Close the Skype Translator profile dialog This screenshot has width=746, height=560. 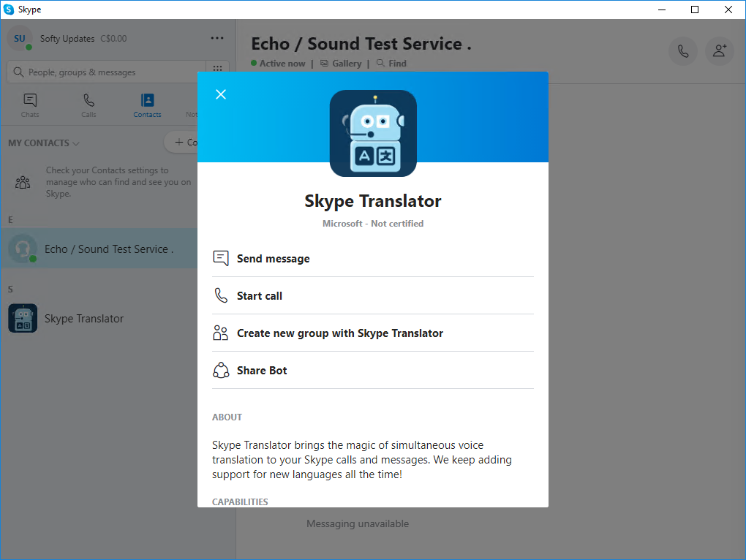(x=221, y=94)
